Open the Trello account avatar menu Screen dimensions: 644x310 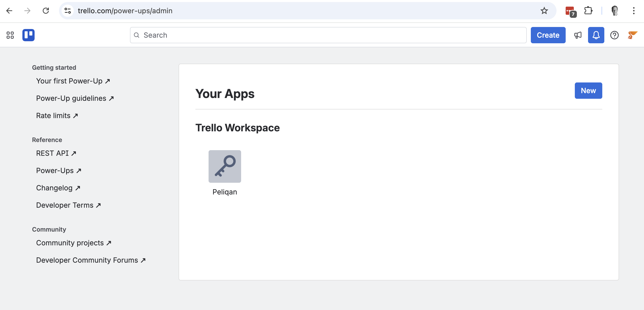point(633,35)
